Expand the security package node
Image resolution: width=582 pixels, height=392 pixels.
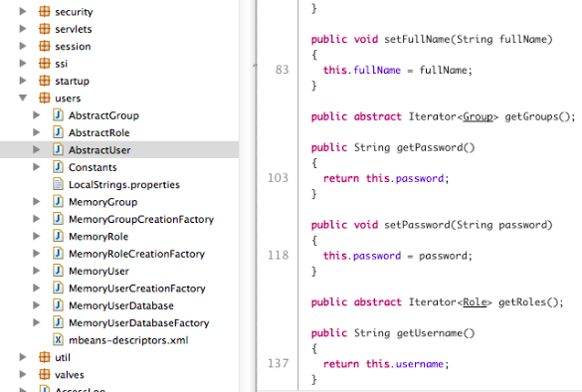coord(23,12)
